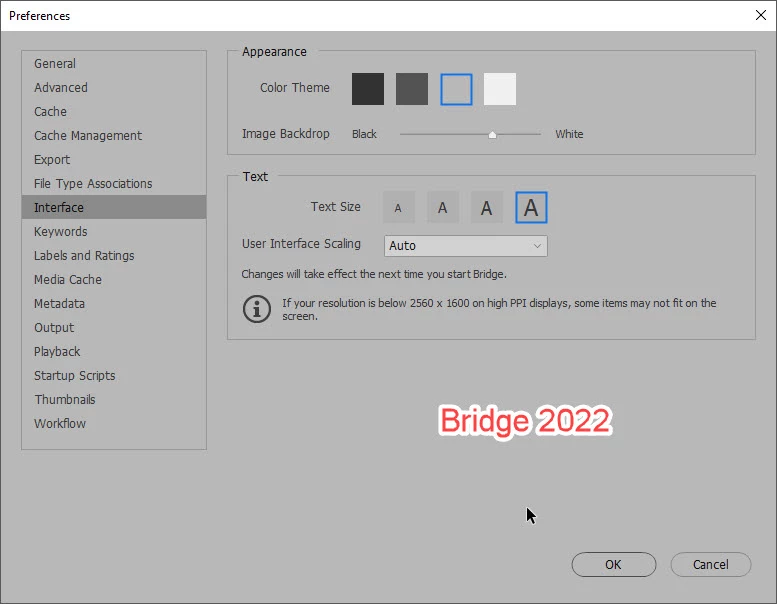
Task: Choose the lightest color theme swatch
Action: [500, 89]
